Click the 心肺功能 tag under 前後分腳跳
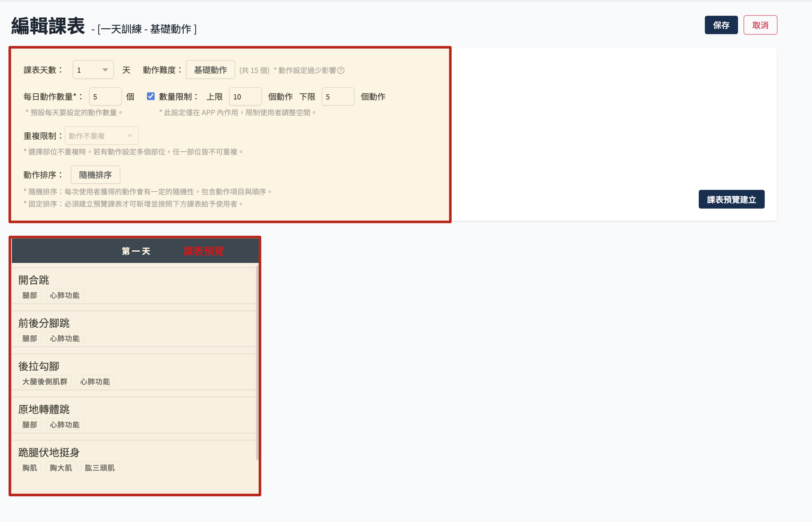 (65, 338)
